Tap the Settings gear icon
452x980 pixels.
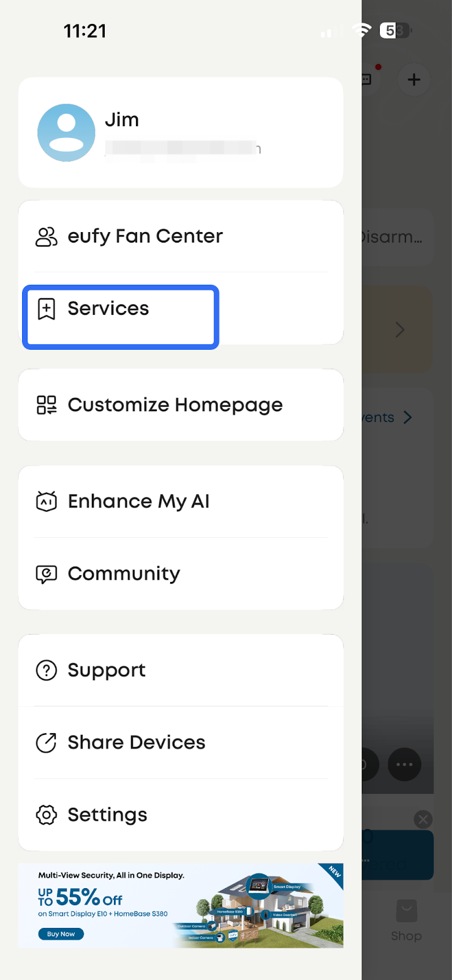[x=47, y=815]
